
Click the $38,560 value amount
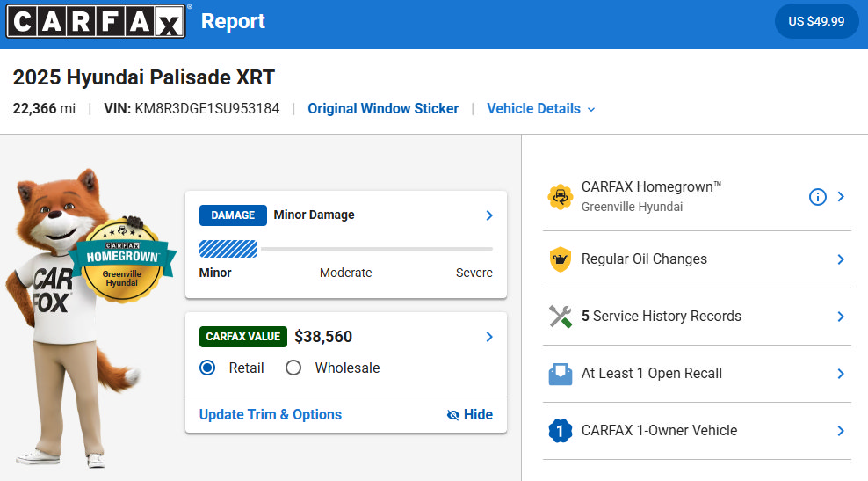coord(323,337)
